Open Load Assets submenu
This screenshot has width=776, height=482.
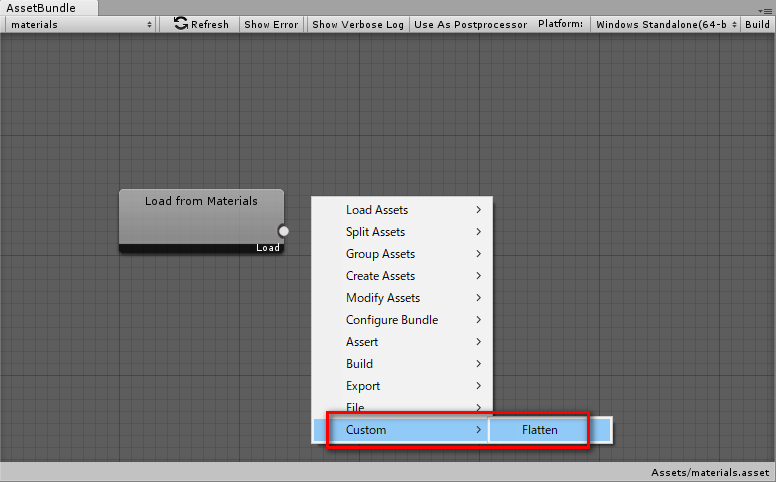[x=402, y=210]
